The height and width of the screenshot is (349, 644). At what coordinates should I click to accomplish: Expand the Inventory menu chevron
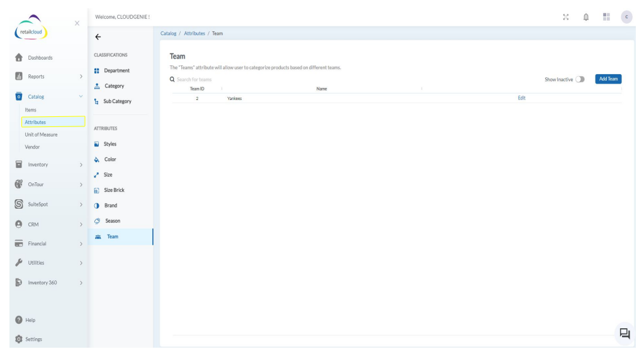pyautogui.click(x=81, y=165)
